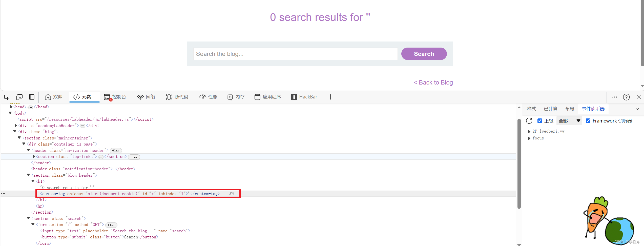Open the 全部 listener filter dropdown

click(569, 121)
